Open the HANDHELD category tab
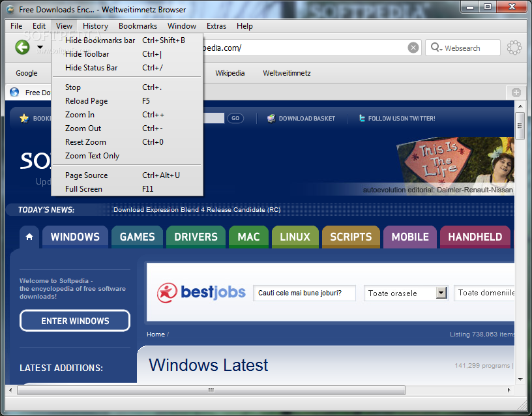Viewport: 532px width, 416px height. click(475, 237)
